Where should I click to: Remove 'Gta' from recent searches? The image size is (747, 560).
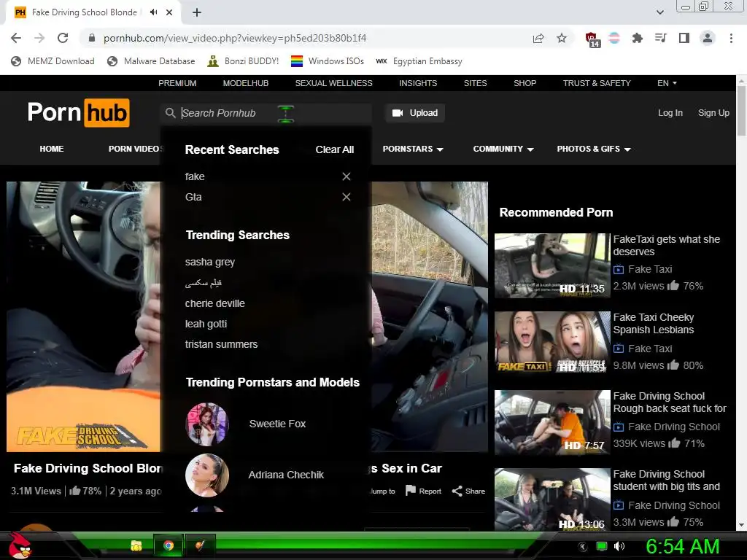[347, 197]
